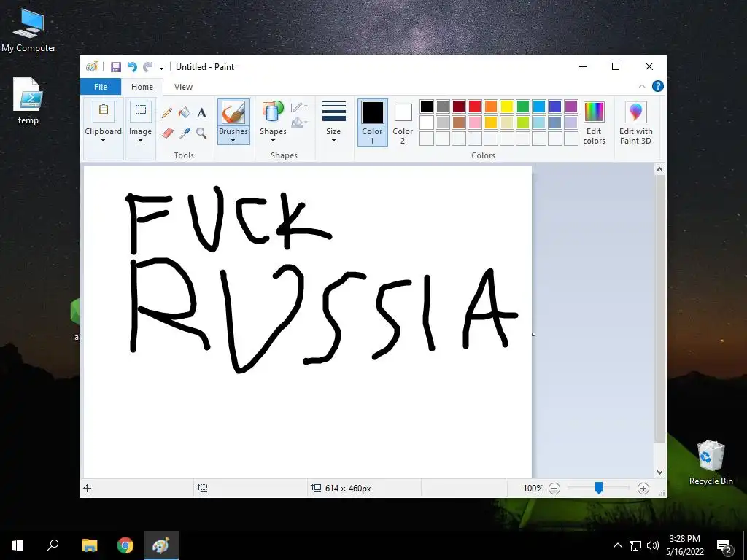Open the File menu tab
The image size is (747, 560).
pos(101,87)
